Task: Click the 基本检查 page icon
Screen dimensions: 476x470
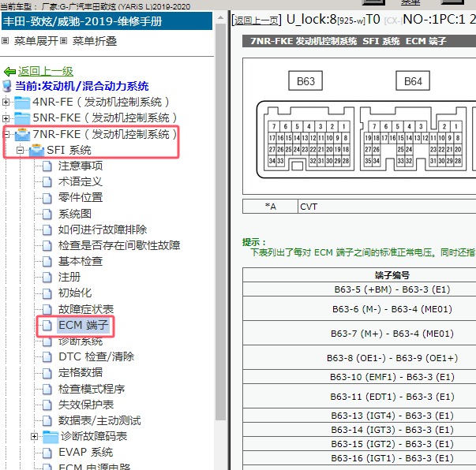Action: pos(47,261)
